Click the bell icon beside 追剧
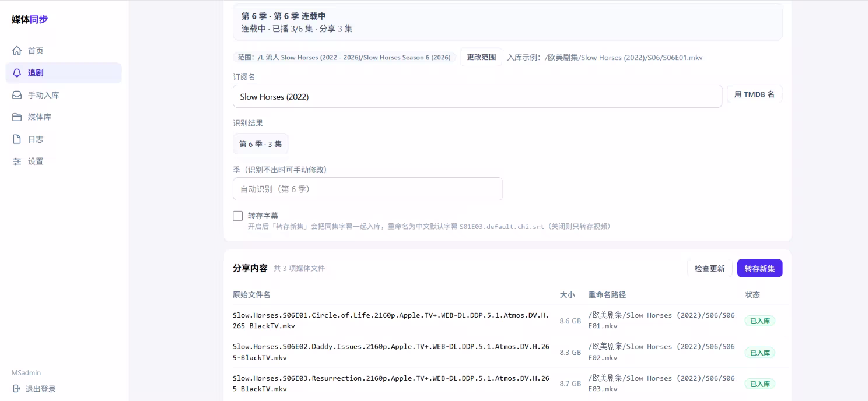This screenshot has width=868, height=401. (17, 73)
